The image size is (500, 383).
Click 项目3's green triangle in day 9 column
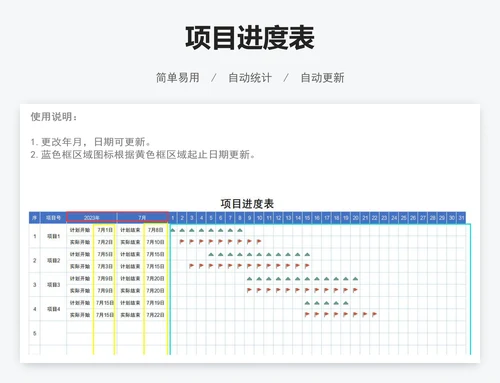click(249, 279)
